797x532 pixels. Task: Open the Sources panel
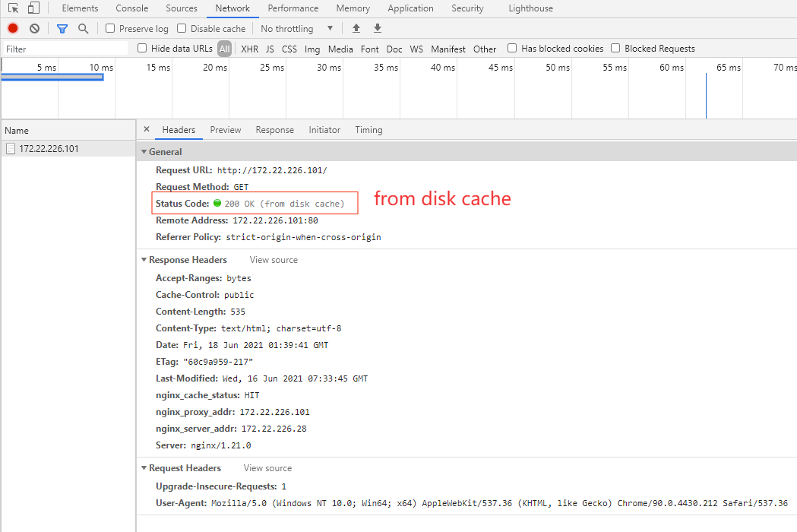click(182, 8)
